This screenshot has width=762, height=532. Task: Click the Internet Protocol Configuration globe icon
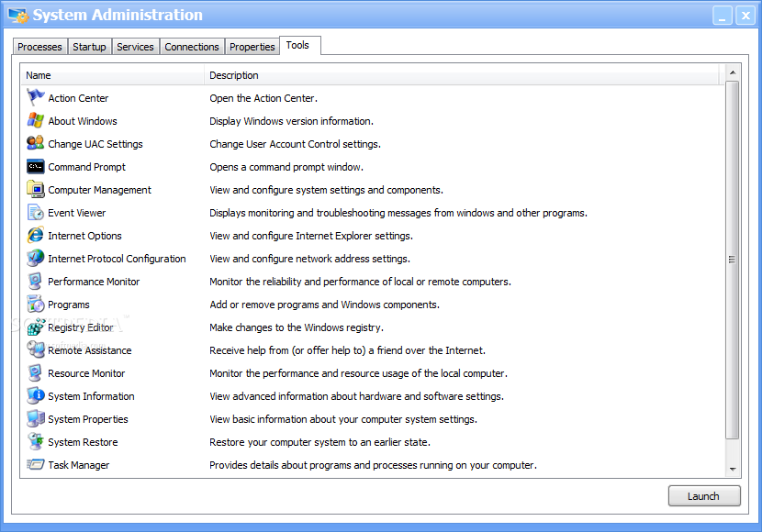(36, 259)
